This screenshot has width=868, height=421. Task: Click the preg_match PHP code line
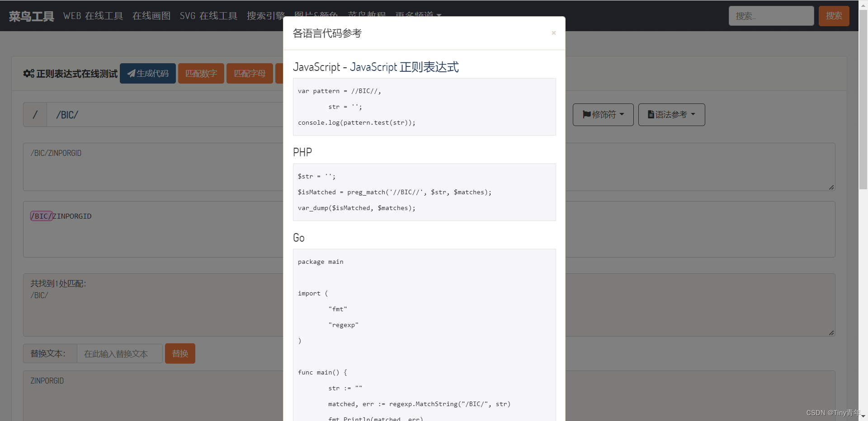395,192
